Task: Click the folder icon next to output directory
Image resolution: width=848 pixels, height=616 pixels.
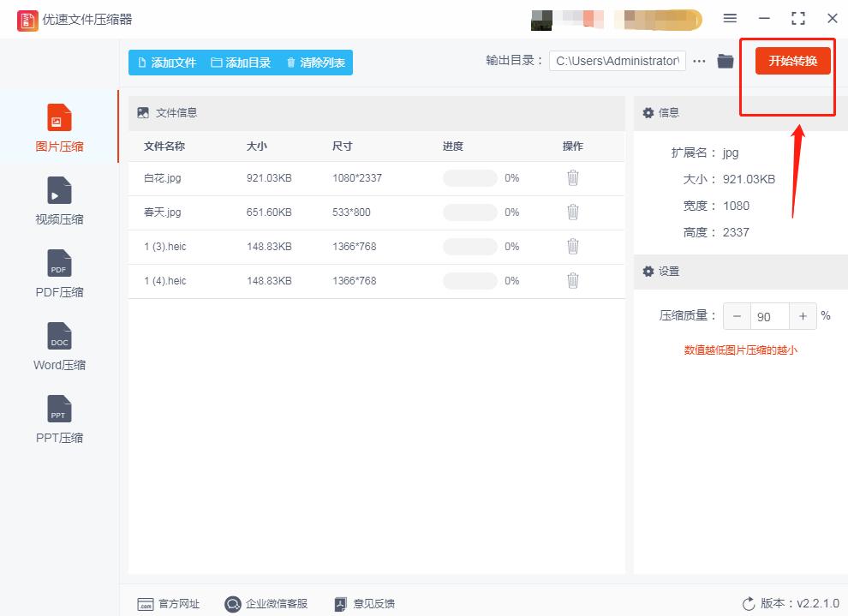Action: click(726, 61)
